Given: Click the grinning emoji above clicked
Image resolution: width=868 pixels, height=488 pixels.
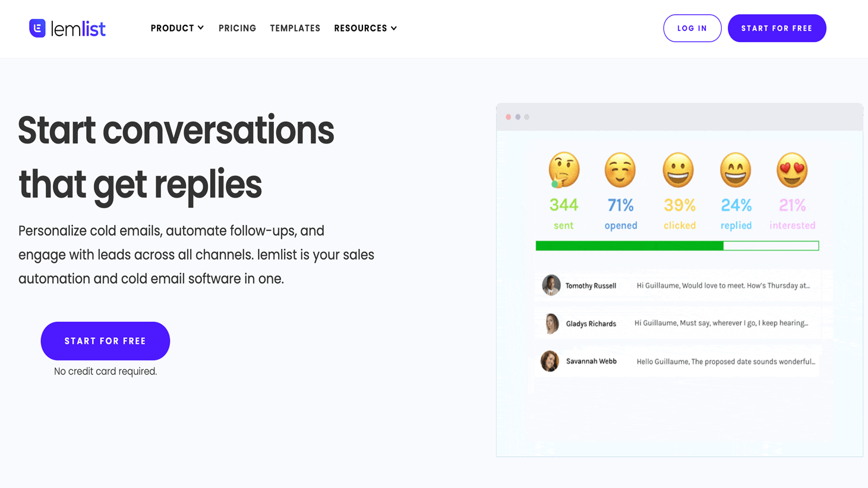Looking at the screenshot, I should click(x=678, y=170).
